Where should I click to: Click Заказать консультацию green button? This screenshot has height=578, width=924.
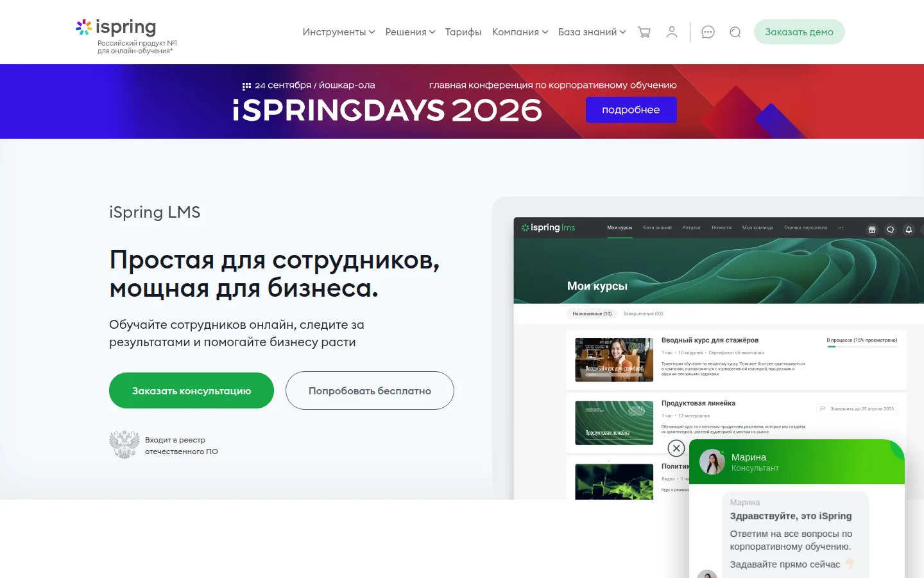[x=191, y=390]
